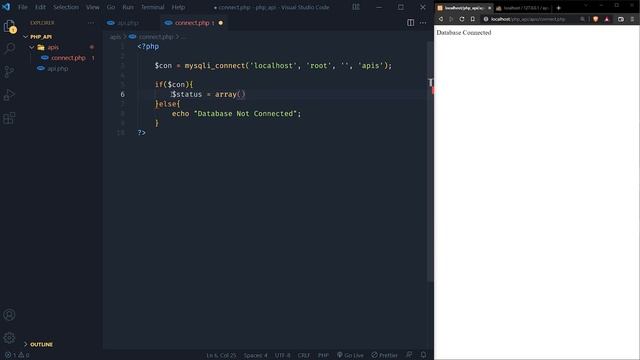The width and height of the screenshot is (640, 360).
Task: Click browser back button
Action: [x=441, y=19]
